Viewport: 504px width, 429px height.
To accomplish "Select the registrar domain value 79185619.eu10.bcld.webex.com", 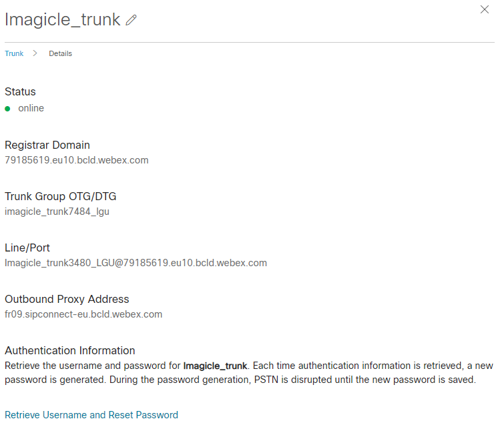I will [x=76, y=160].
